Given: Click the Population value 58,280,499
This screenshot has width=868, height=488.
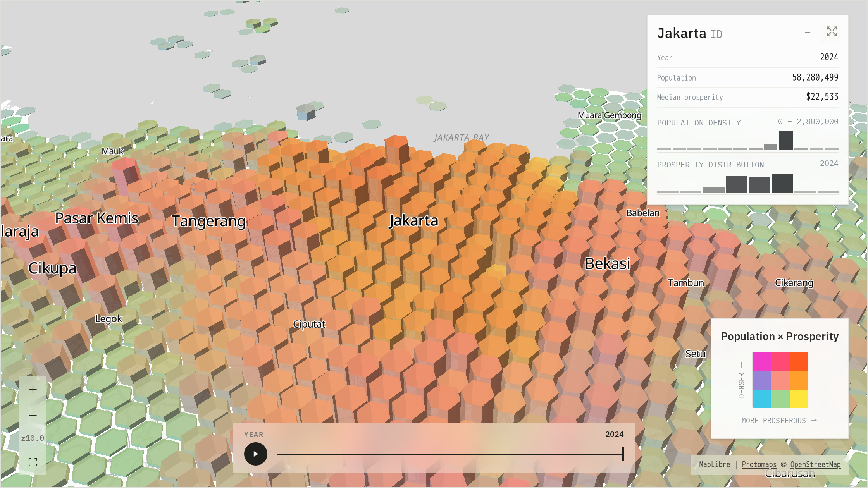Looking at the screenshot, I should (815, 77).
